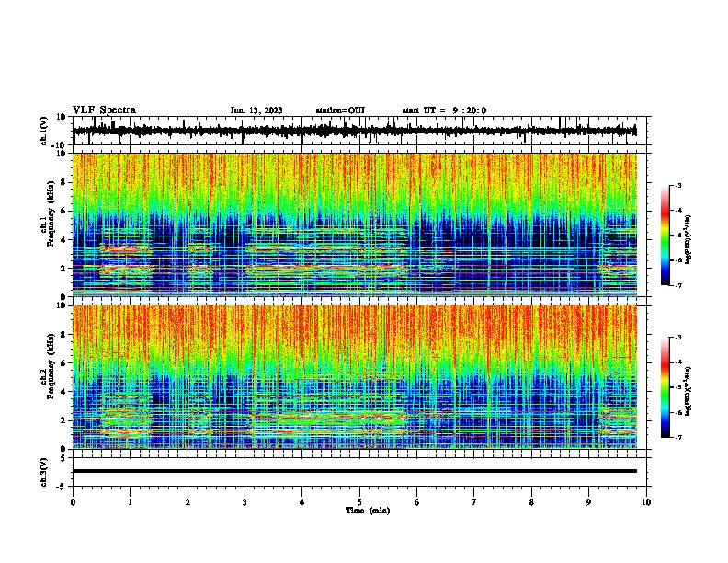
Task: Click the "6" kHz tick of ch.2 spectrogram
Action: pos(64,363)
